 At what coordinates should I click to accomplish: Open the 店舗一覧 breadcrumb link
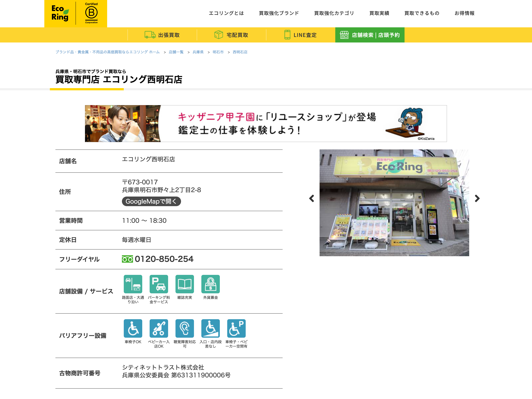(x=176, y=52)
